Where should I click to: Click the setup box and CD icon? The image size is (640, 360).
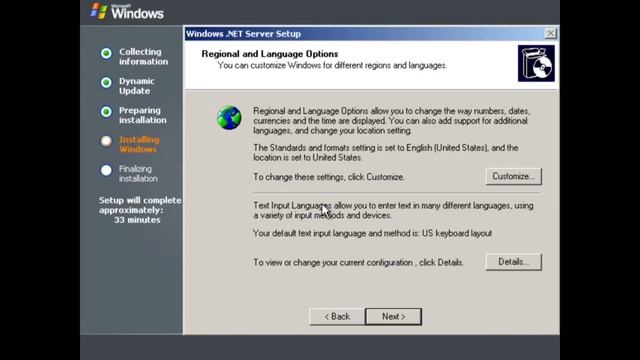[536, 63]
